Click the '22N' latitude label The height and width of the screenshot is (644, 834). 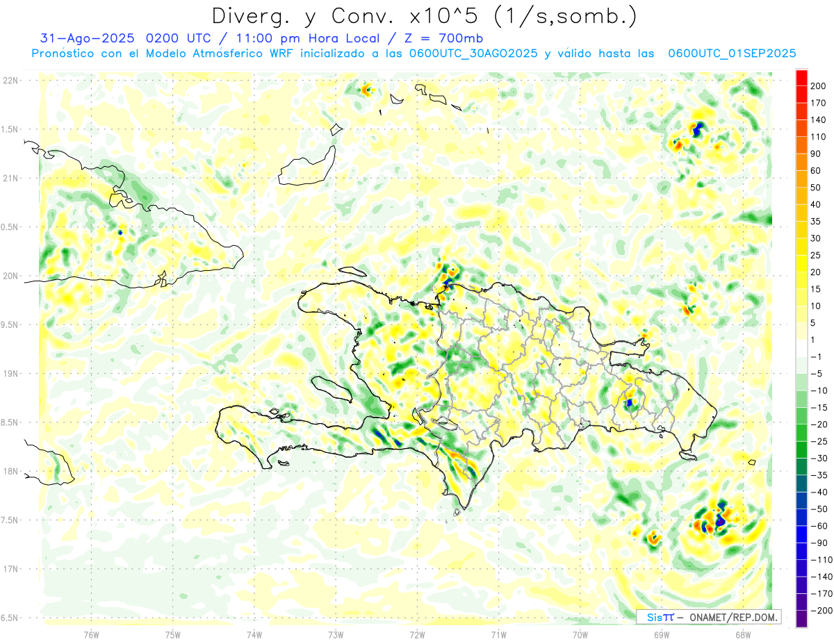(10, 80)
